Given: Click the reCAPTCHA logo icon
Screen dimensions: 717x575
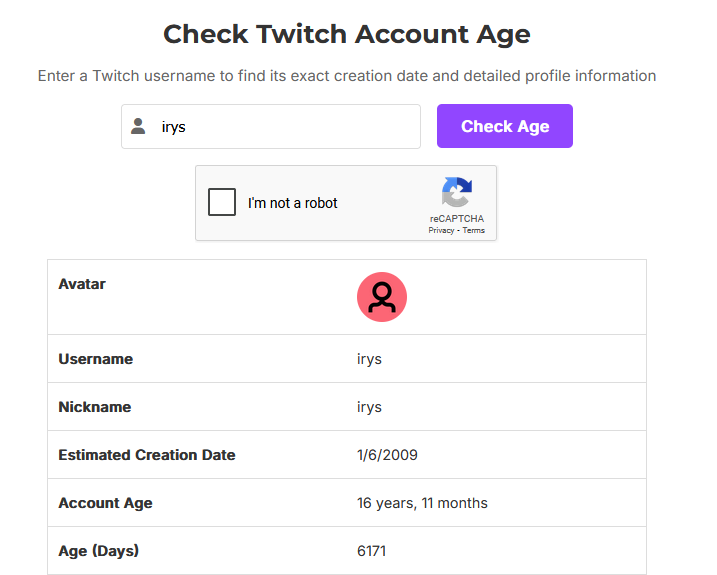Looking at the screenshot, I should [457, 192].
